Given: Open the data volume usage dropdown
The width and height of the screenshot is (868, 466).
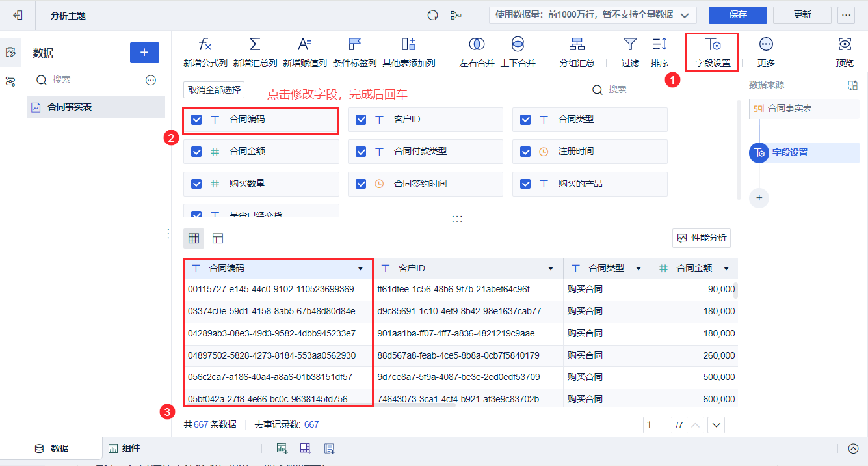Looking at the screenshot, I should pyautogui.click(x=593, y=15).
